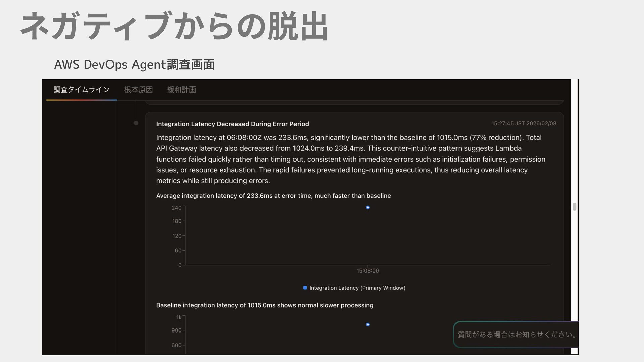Switch to the 根本原因 tab
The image size is (644, 362).
[138, 89]
